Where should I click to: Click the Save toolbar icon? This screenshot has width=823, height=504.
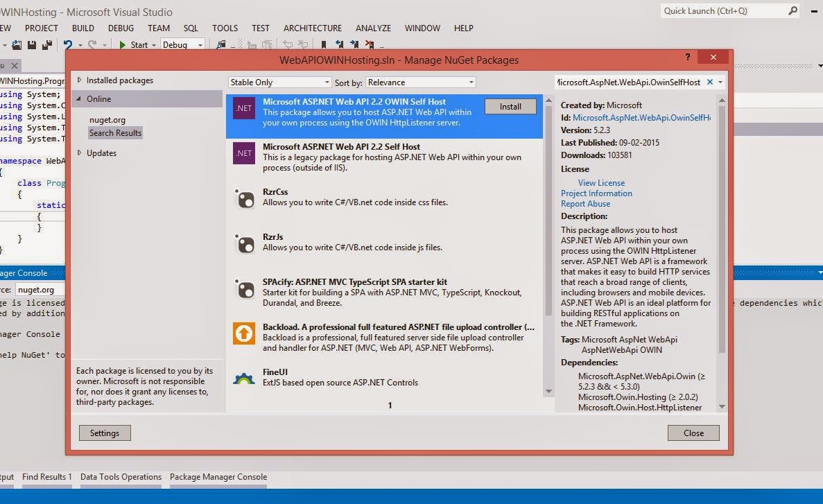click(32, 45)
